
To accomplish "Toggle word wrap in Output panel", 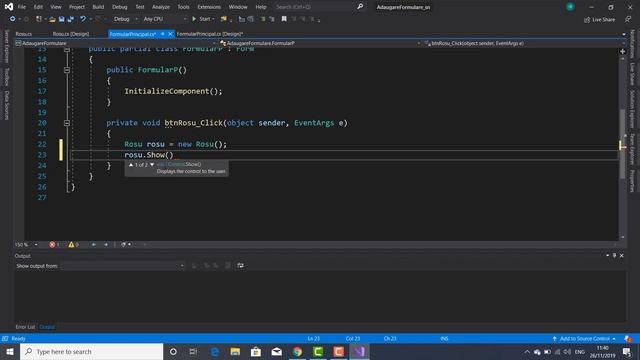I will point(240,266).
